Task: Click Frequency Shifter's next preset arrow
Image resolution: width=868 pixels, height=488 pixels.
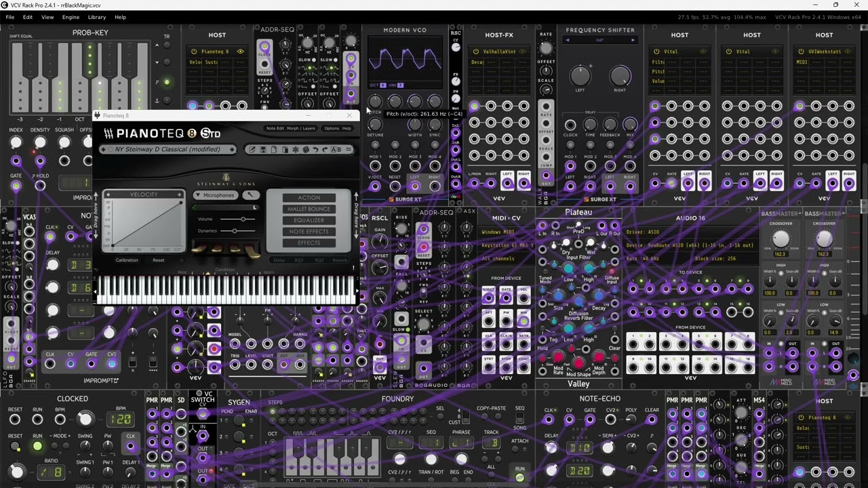Action: [x=633, y=40]
